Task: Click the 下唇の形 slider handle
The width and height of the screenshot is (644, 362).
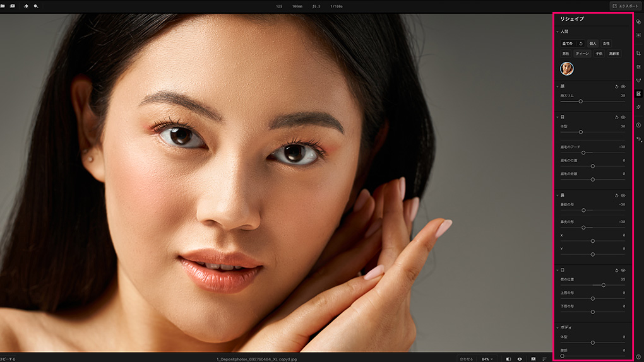Action: (593, 312)
